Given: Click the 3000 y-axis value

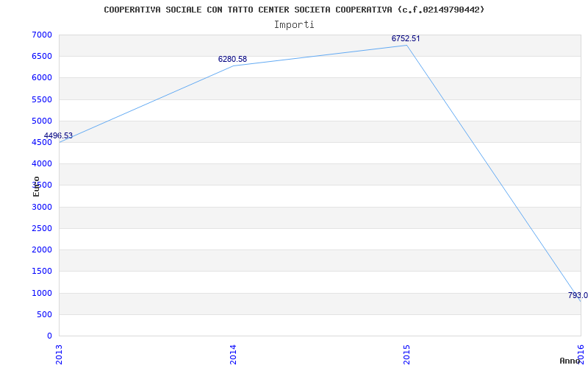Looking at the screenshot, I should (42, 207).
